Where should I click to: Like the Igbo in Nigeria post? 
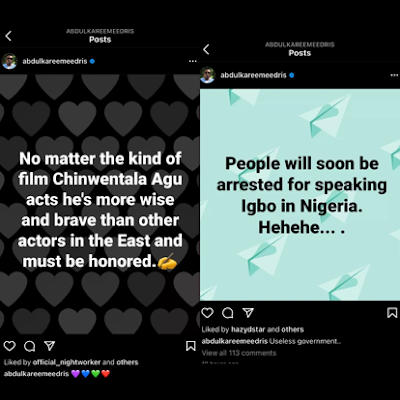tap(207, 313)
